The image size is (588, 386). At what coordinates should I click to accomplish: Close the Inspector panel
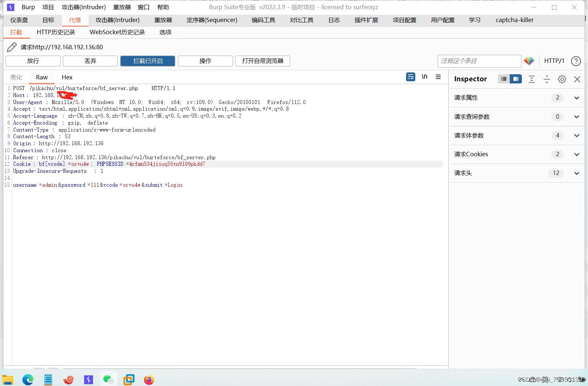click(577, 79)
